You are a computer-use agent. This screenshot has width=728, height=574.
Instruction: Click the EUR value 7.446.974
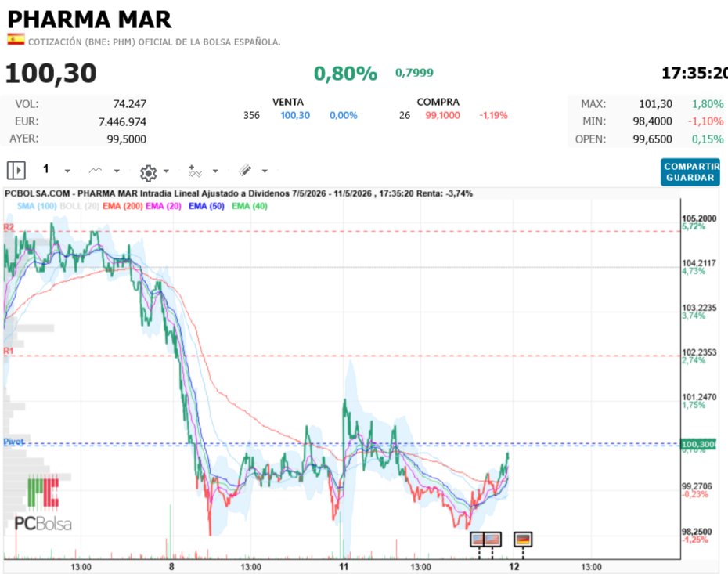122,121
